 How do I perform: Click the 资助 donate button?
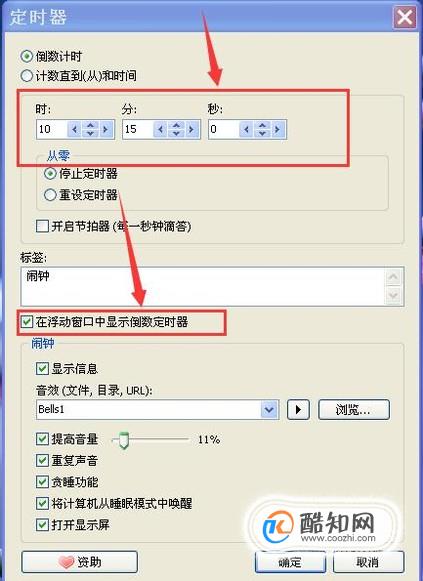80,562
